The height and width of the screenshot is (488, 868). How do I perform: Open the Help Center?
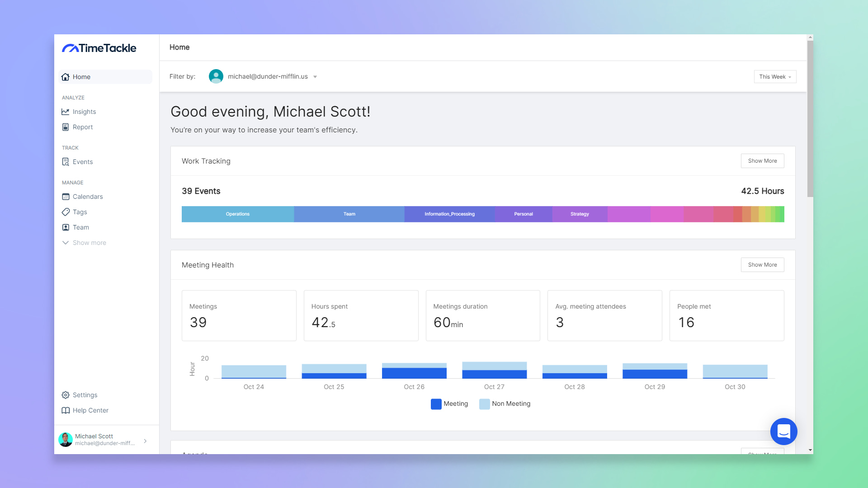tap(90, 410)
